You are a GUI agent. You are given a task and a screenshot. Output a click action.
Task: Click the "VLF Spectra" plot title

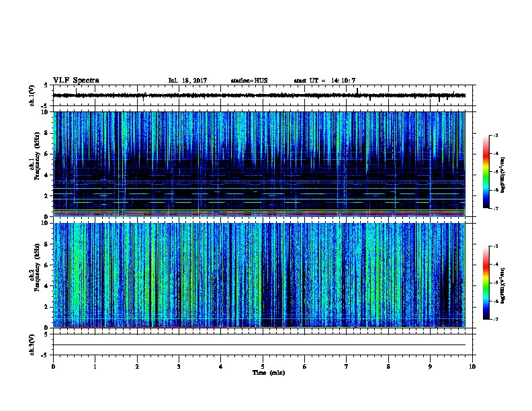pyautogui.click(x=76, y=81)
